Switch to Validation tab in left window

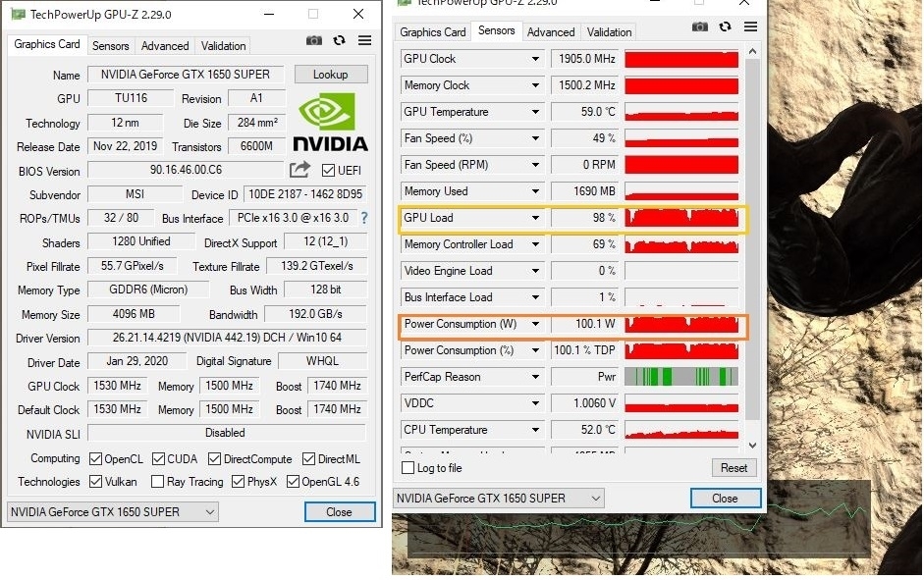(x=223, y=46)
